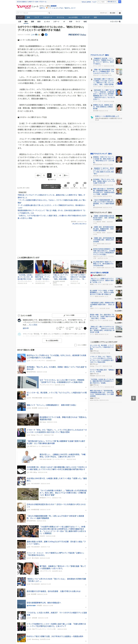Open 電動バイク「モペット」article link
The height and width of the screenshot is (644, 138).
tap(51, 405)
